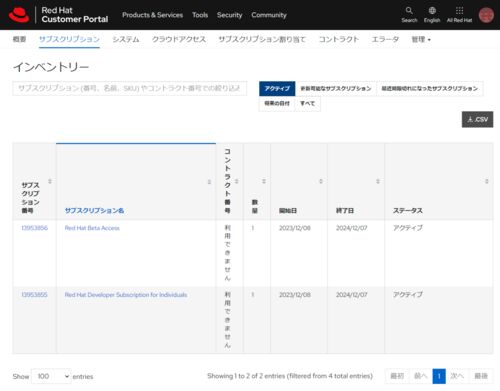Screen dimensions: 500x391
Task: Sort by サブスクリプション名 column arrows
Action: coord(209,181)
